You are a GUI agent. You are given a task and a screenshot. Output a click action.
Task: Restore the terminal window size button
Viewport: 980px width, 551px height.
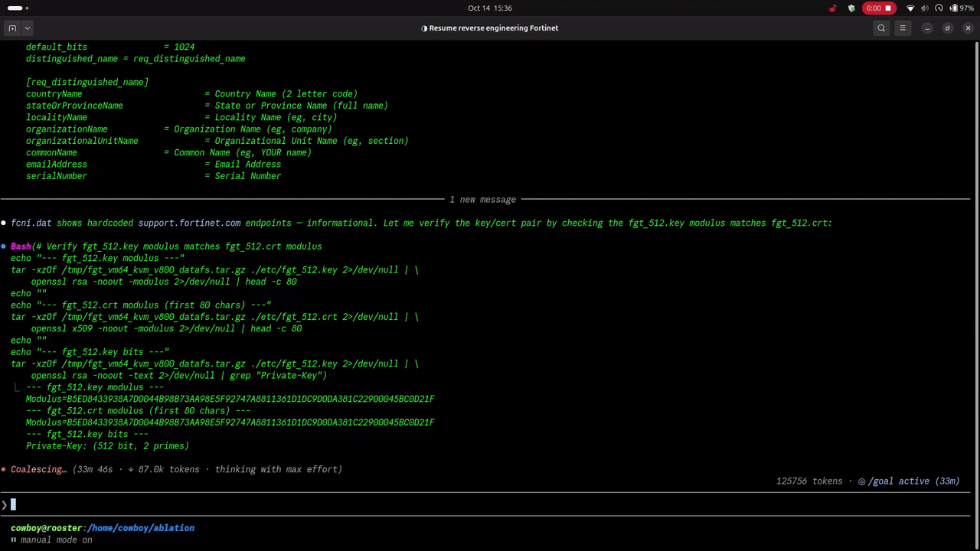[x=947, y=28]
